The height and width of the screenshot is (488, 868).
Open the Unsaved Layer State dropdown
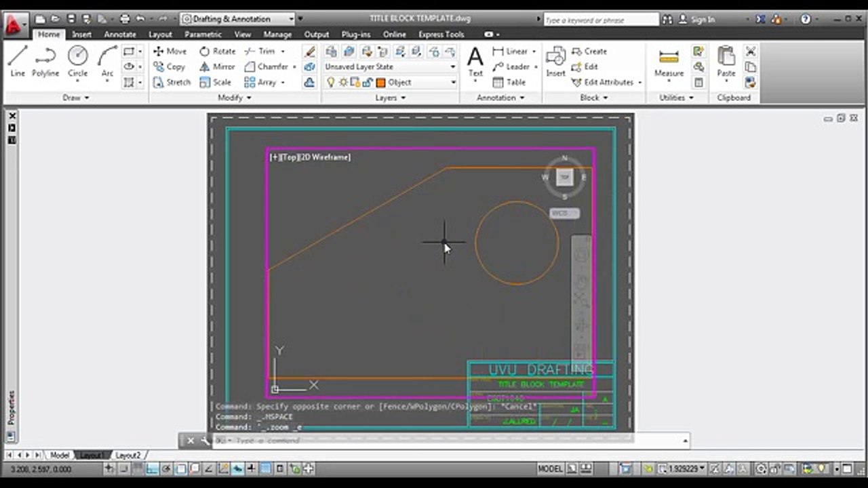[390, 66]
